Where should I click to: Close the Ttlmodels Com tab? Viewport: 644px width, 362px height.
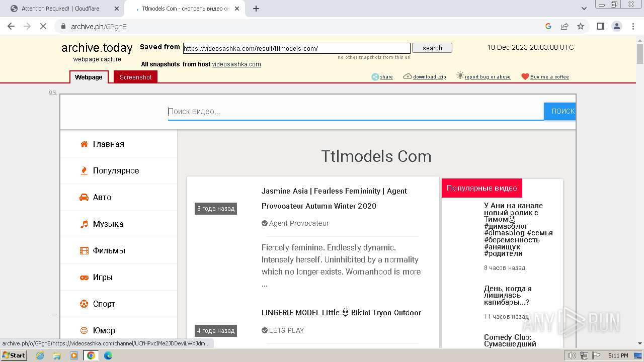pyautogui.click(x=237, y=9)
